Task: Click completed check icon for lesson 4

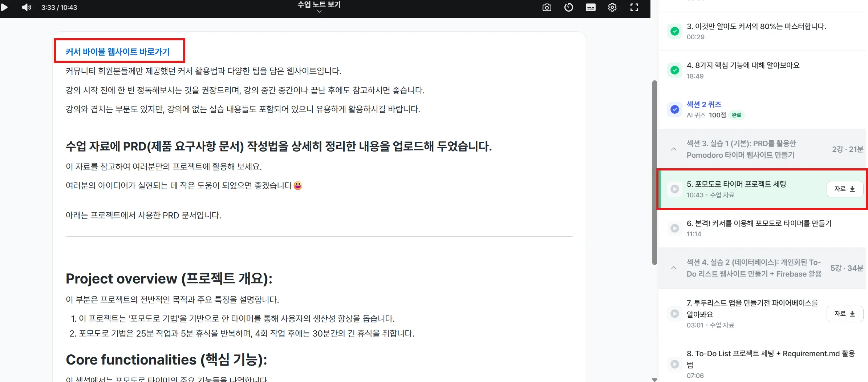Action: (675, 70)
